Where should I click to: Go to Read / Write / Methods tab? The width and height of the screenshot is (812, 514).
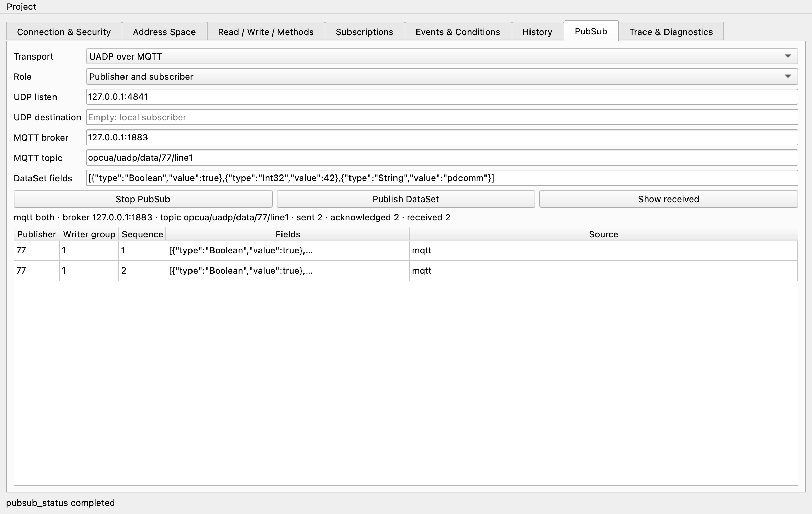[266, 32]
